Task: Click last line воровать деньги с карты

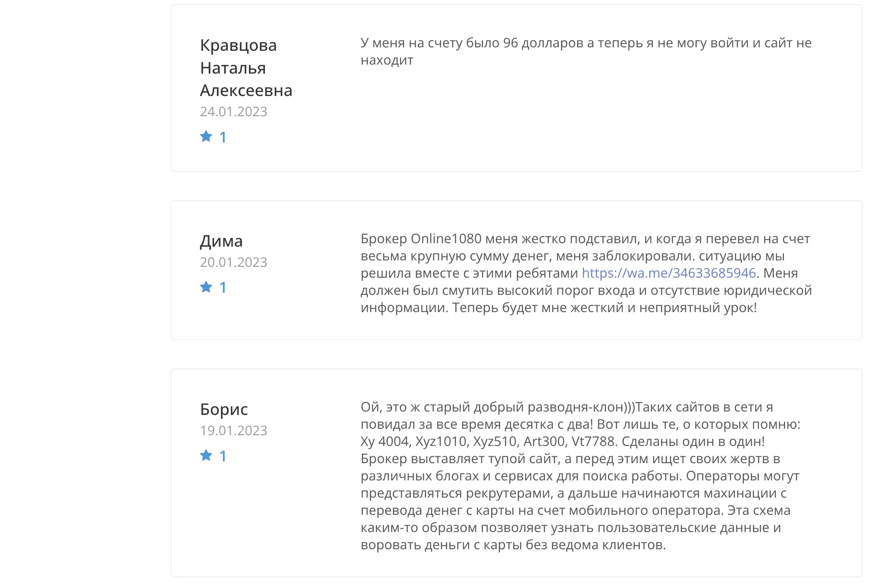Action: 513,545
